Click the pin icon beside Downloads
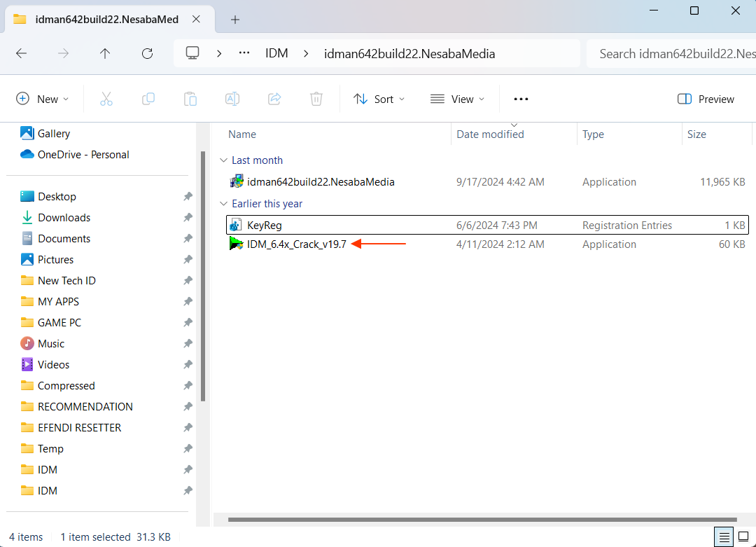The width and height of the screenshot is (756, 547). (x=188, y=218)
